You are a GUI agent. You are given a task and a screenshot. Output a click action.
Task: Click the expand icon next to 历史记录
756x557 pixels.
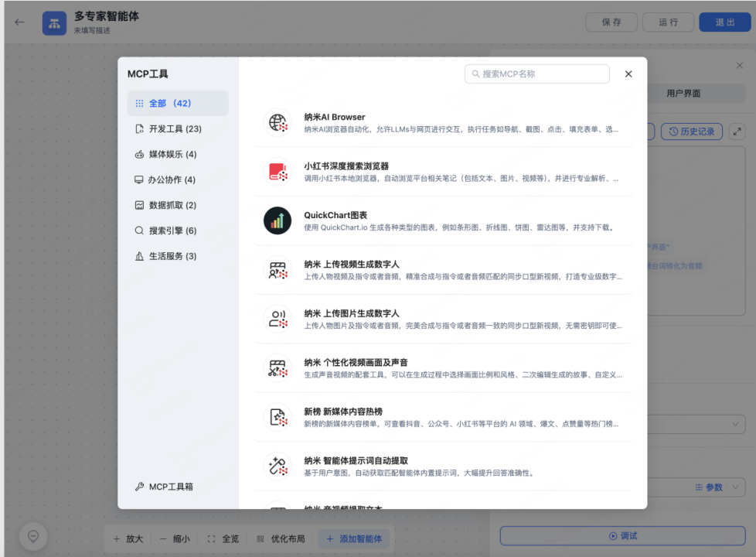[x=736, y=132]
